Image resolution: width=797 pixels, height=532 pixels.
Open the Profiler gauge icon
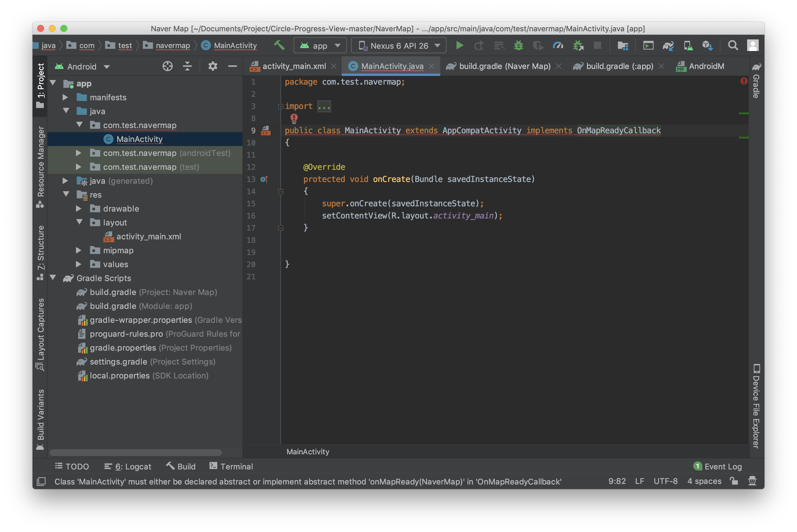(558, 45)
